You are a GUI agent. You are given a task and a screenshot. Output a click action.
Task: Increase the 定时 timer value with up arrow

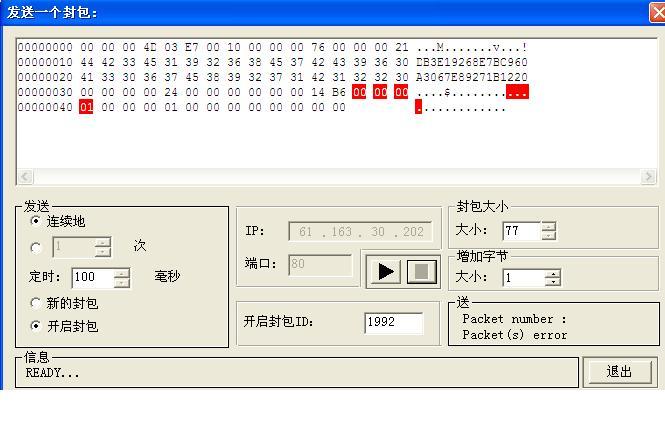point(122,273)
